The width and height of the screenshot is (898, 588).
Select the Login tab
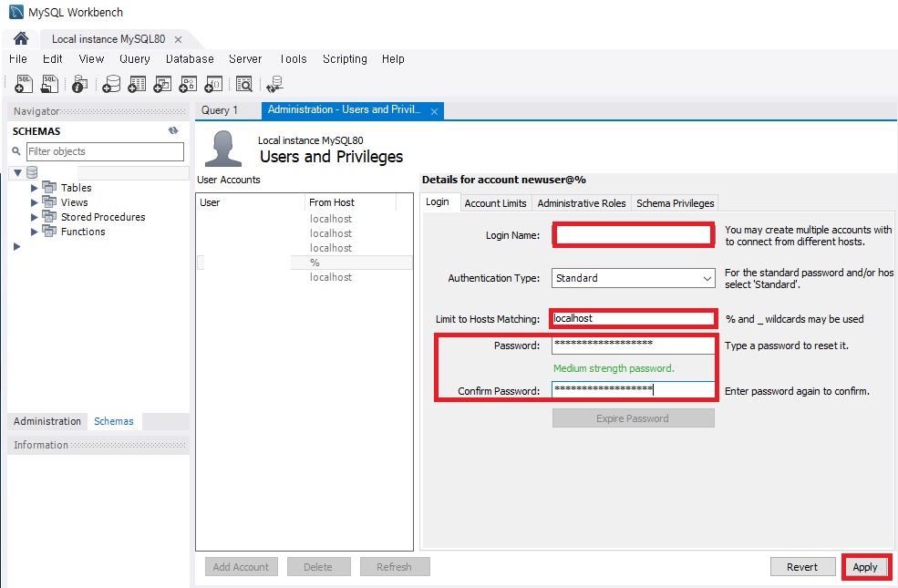438,202
